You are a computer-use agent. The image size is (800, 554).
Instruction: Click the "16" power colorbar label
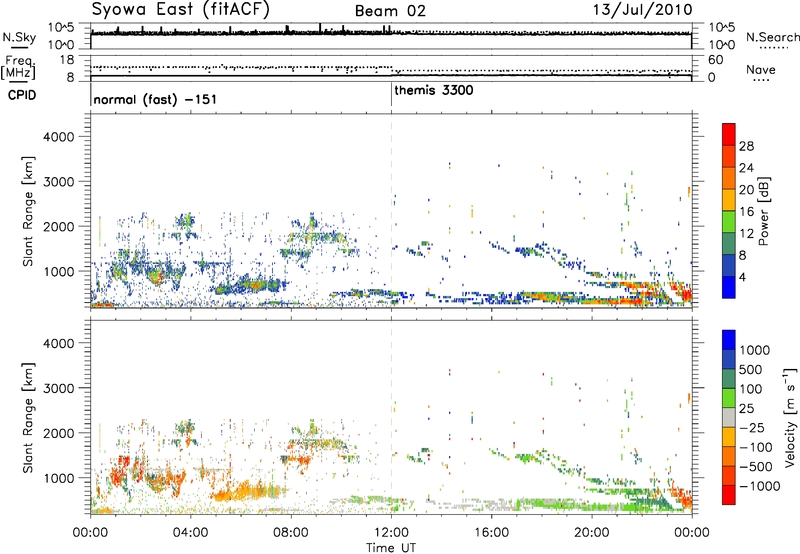tap(746, 212)
